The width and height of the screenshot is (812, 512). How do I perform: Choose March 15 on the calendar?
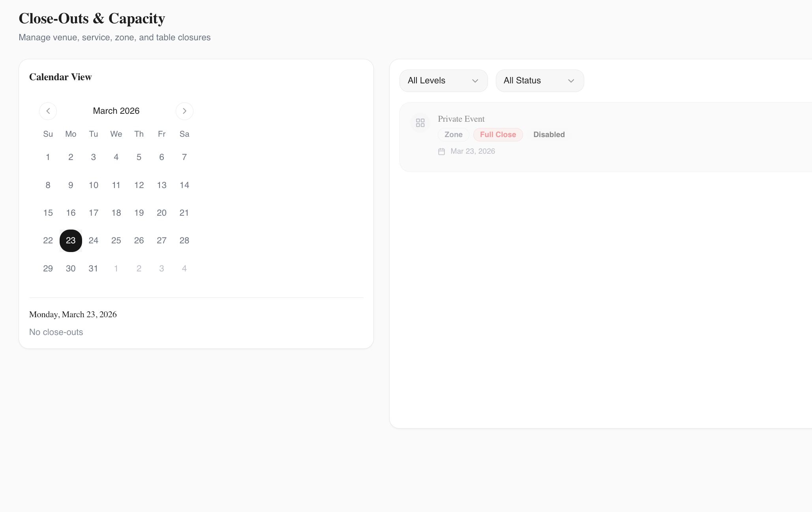click(x=48, y=213)
